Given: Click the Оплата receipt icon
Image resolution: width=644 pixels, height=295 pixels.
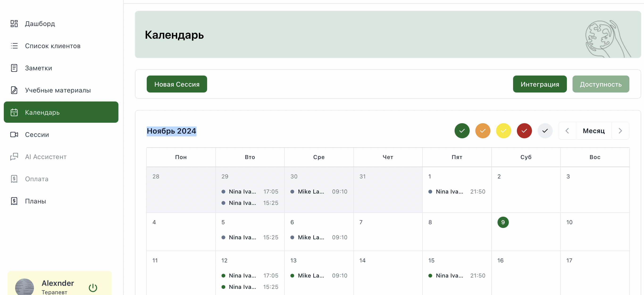Looking at the screenshot, I should click(x=14, y=179).
